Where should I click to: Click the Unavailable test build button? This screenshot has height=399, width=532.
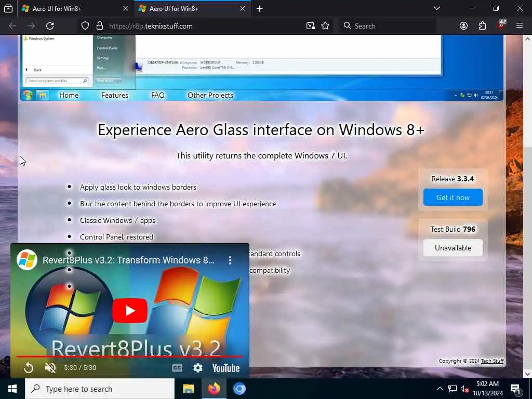click(453, 248)
